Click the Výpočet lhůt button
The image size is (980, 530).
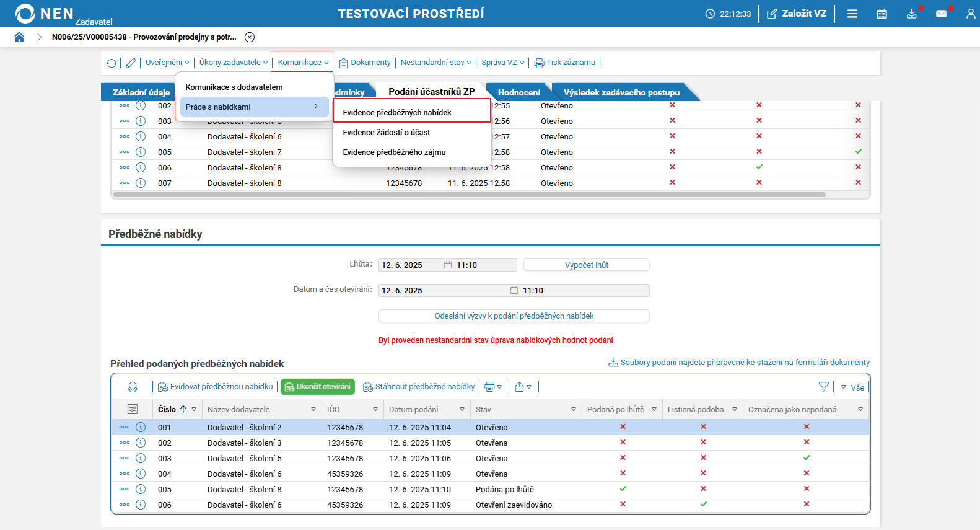(586, 265)
